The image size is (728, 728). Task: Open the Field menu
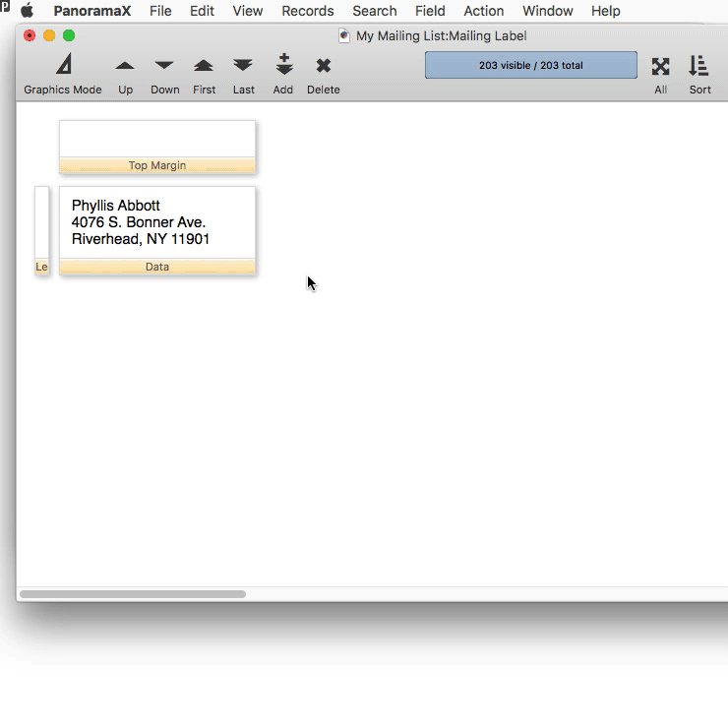430,11
